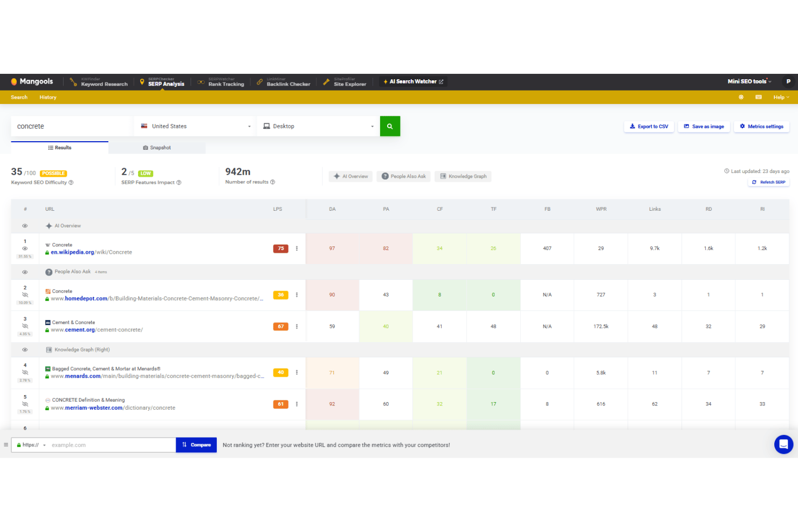Toggle visibility for homedepot.com result
This screenshot has height=532, width=798.
[25, 295]
